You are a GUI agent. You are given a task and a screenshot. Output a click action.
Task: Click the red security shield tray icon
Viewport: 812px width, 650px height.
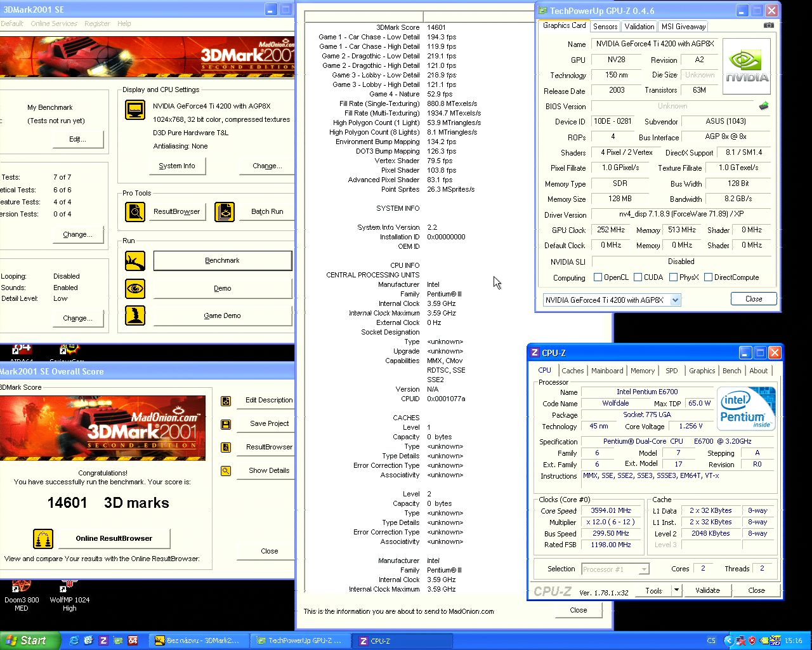[x=752, y=640]
